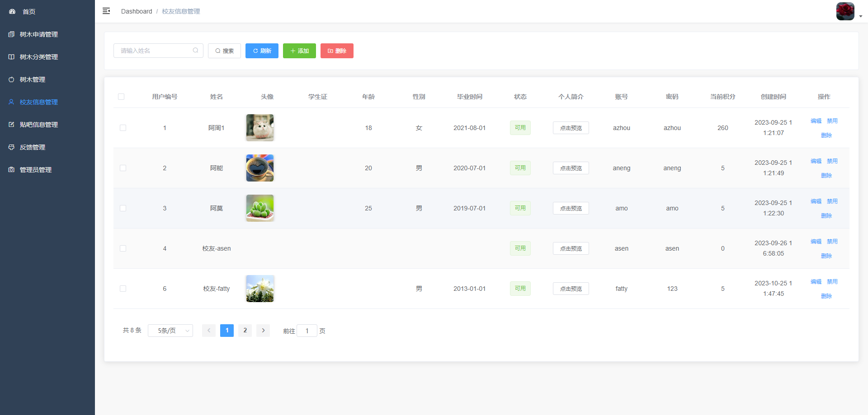Image resolution: width=868 pixels, height=415 pixels.
Task: Click the 请输入姓名 search input field
Action: [154, 51]
